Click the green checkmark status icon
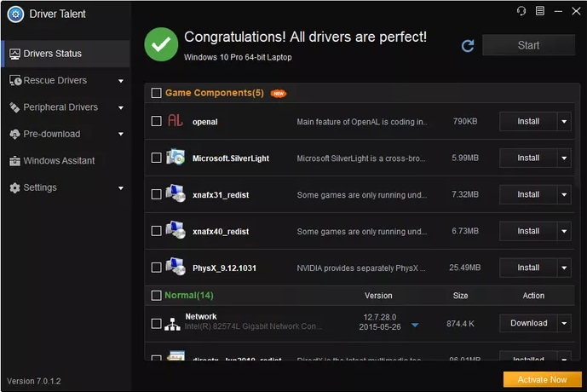Image resolution: width=587 pixels, height=392 pixels. click(x=161, y=44)
